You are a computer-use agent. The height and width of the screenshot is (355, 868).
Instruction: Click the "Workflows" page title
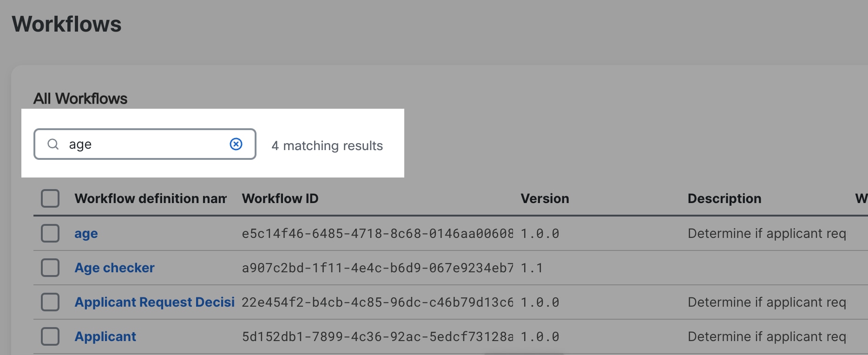[x=66, y=24]
